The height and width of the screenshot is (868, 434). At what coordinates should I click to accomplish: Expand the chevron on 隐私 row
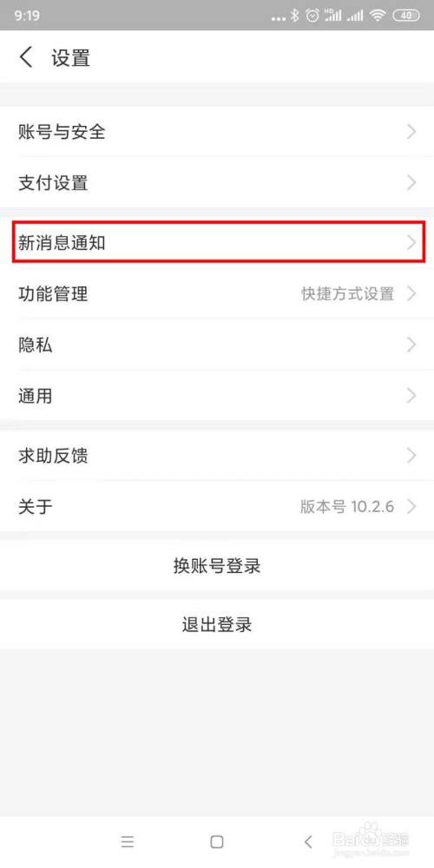[411, 345]
